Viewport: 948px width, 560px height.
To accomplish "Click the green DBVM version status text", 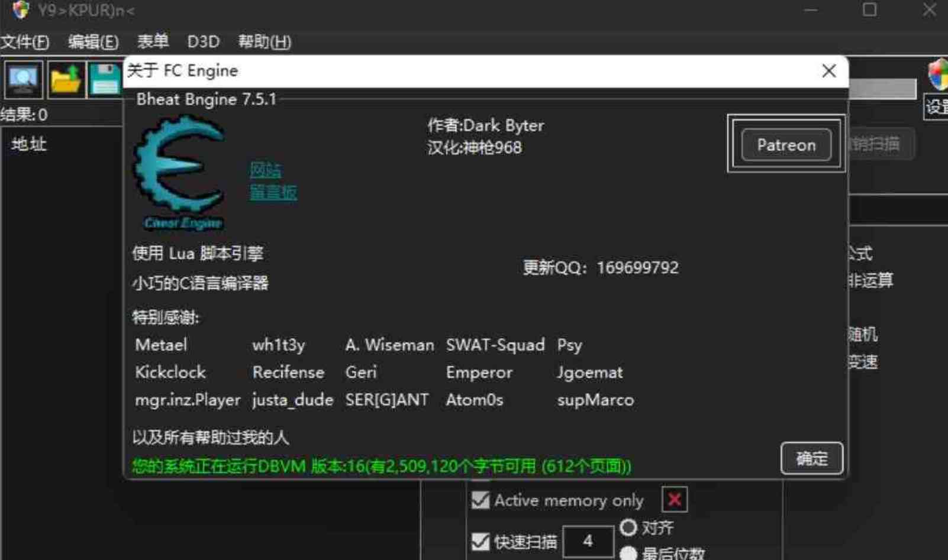I will 382,466.
